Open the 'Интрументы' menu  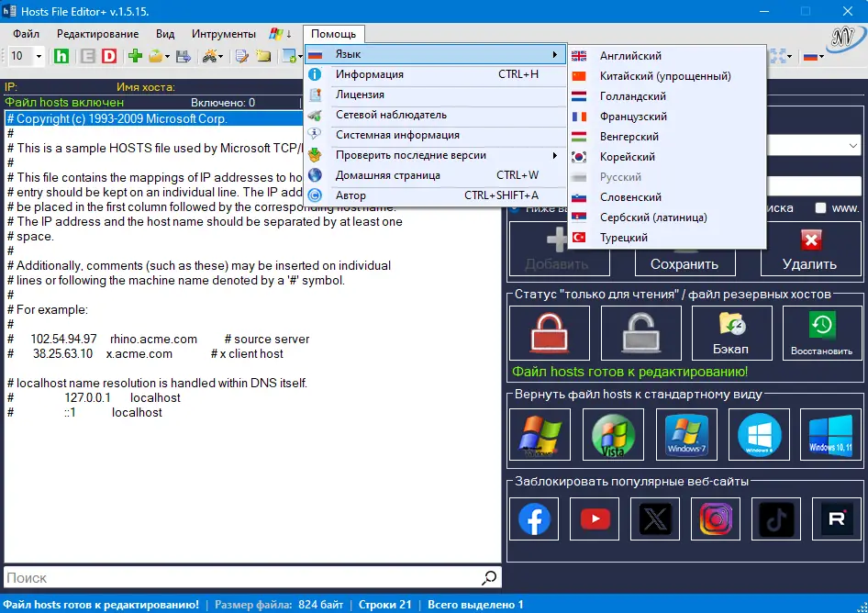tap(224, 34)
